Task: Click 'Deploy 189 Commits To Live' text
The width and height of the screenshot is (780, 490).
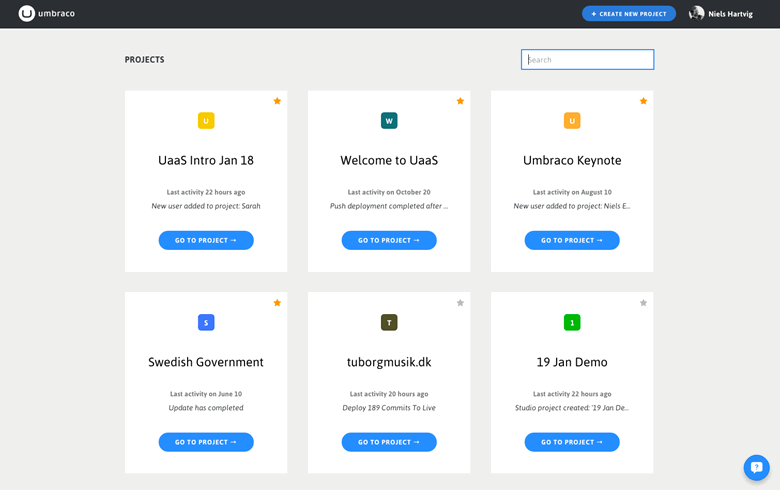Action: click(x=389, y=408)
